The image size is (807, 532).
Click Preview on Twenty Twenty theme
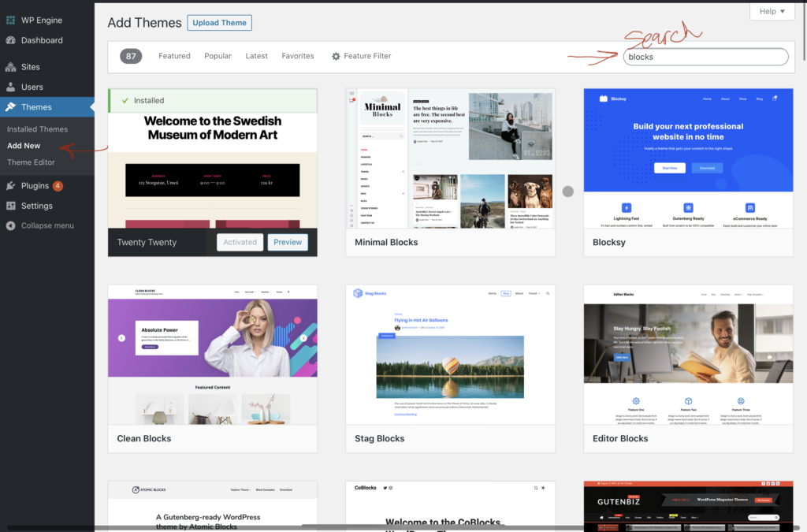tap(288, 242)
